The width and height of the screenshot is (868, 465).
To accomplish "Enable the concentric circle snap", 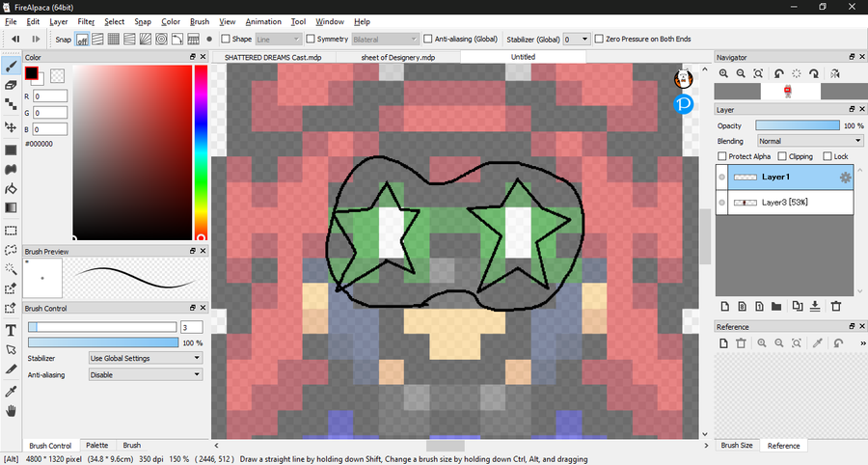I will pyautogui.click(x=161, y=40).
